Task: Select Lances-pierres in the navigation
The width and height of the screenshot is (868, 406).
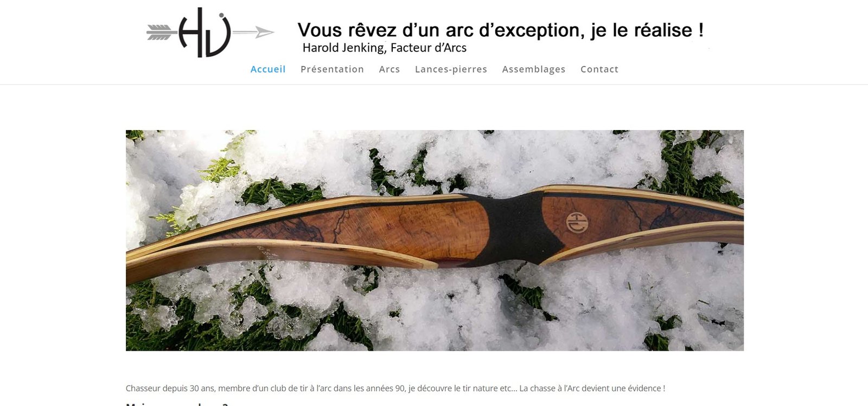Action: tap(451, 69)
